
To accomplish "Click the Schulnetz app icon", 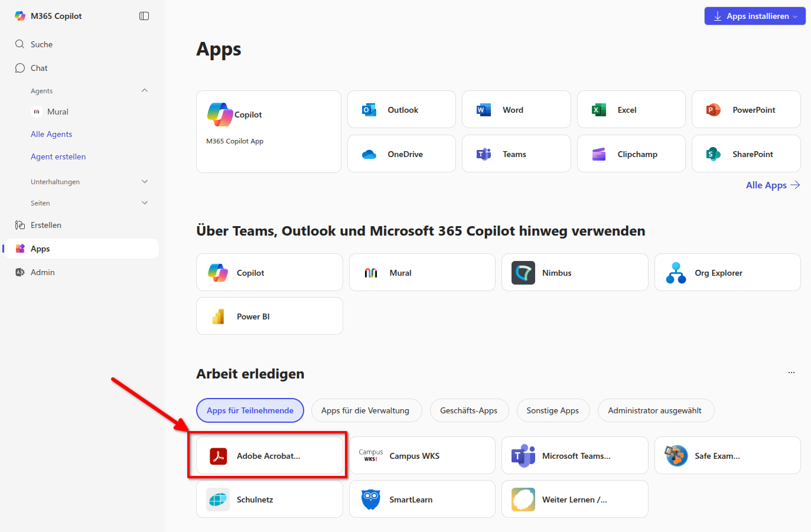I will 218,500.
